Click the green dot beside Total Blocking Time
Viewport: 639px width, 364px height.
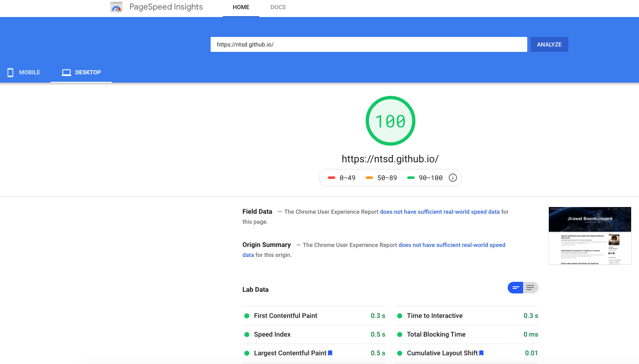coord(399,334)
